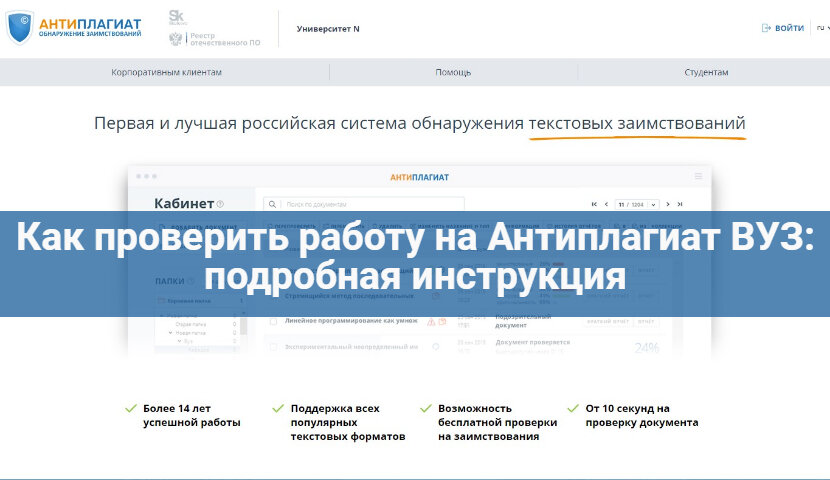Open the hamburger menu in the Antiplagiat preview
The height and width of the screenshot is (480, 830).
(698, 176)
